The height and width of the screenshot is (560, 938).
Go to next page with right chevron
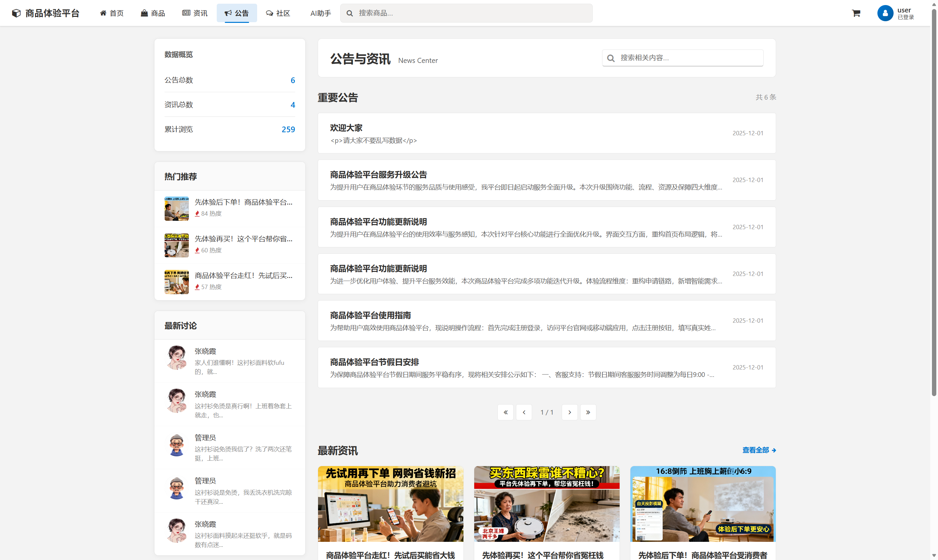pyautogui.click(x=570, y=412)
